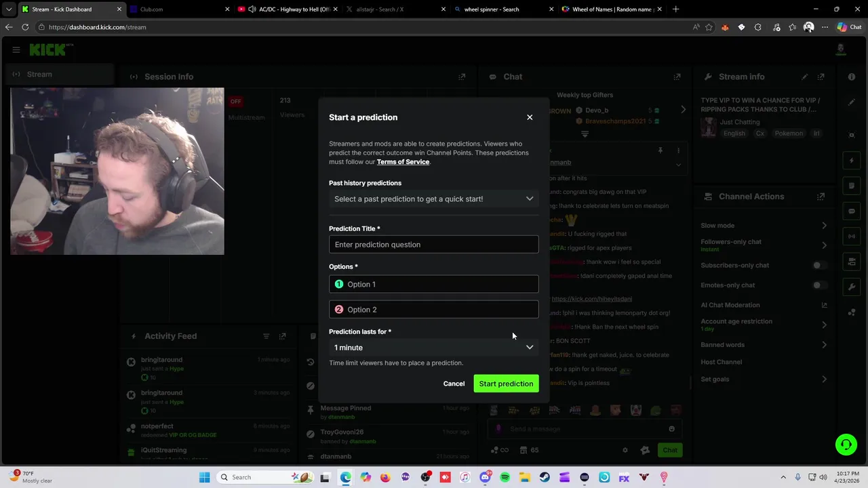
Task: Pop out the Stream info panel
Action: (x=821, y=77)
